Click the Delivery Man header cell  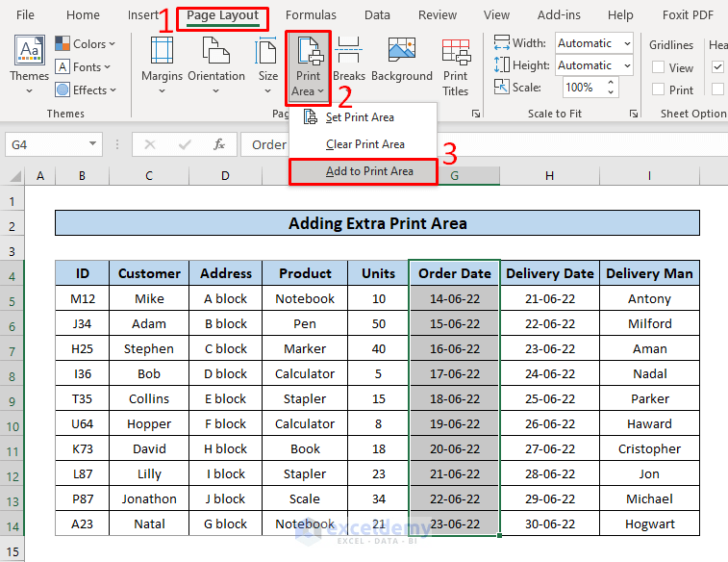point(649,273)
